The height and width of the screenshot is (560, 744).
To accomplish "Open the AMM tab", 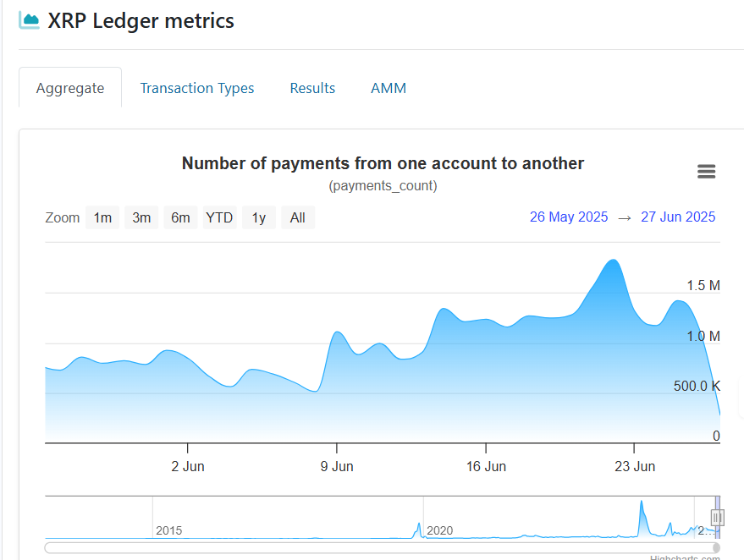I will pyautogui.click(x=389, y=88).
